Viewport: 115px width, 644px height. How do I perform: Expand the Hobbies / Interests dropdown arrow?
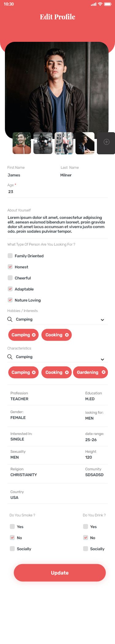(x=102, y=320)
